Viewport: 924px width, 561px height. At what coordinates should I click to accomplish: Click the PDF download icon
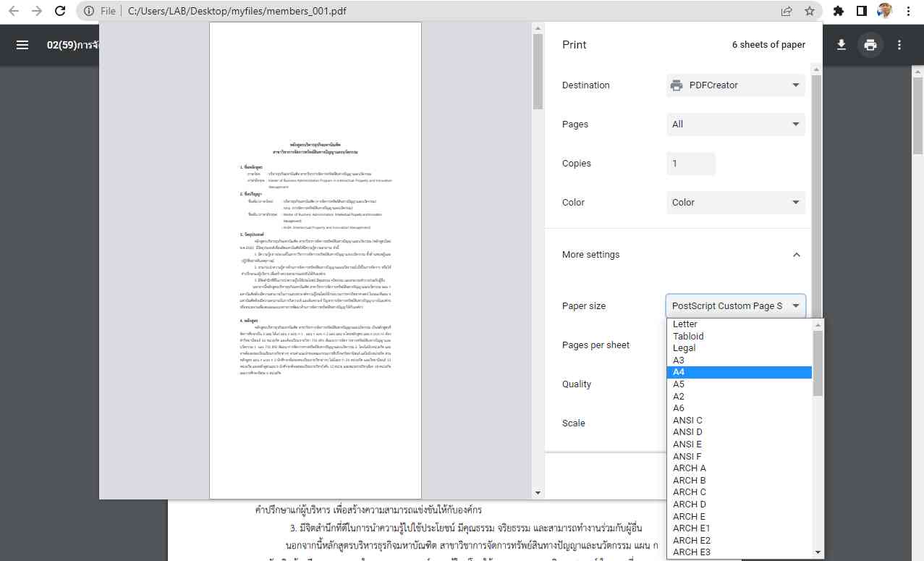pyautogui.click(x=841, y=45)
